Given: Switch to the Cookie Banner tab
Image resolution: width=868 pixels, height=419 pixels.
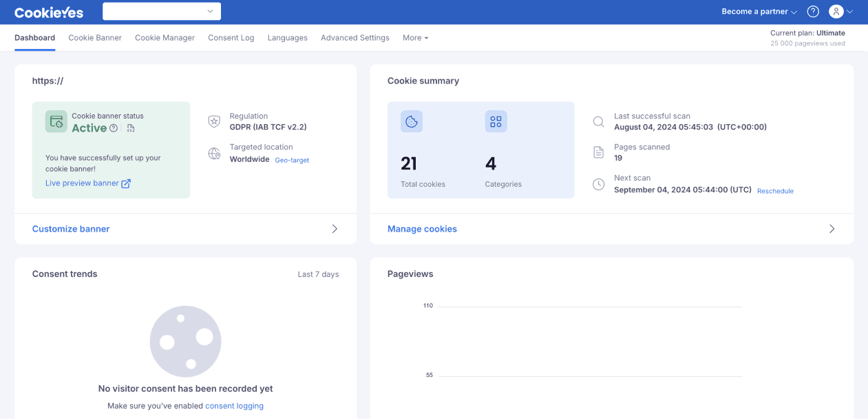Looking at the screenshot, I should 95,38.
